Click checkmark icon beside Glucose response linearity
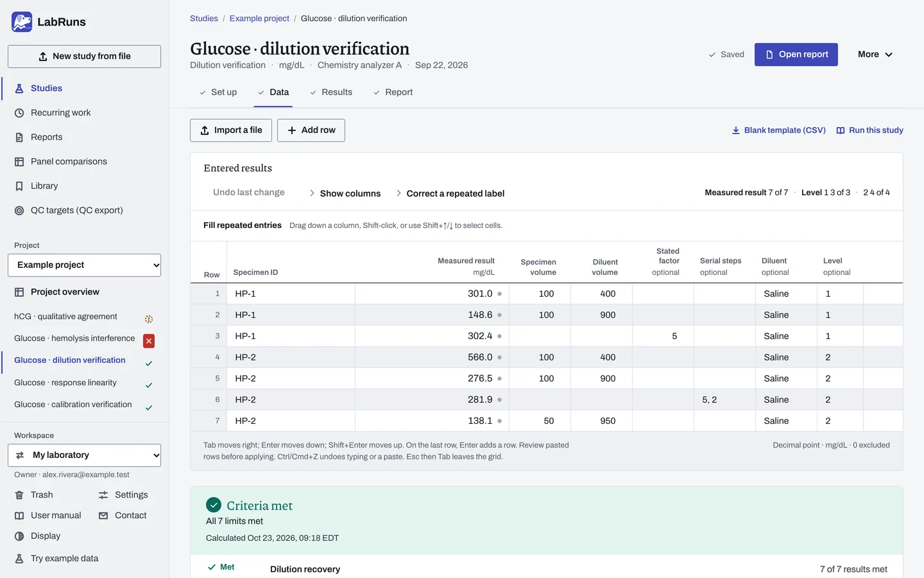Image resolution: width=924 pixels, height=578 pixels. pos(149,385)
